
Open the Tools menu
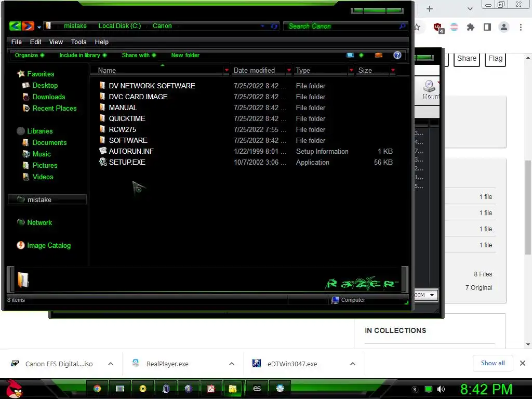point(79,42)
